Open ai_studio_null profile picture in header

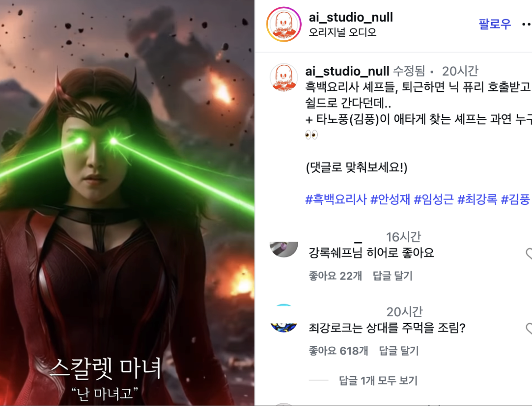[284, 24]
